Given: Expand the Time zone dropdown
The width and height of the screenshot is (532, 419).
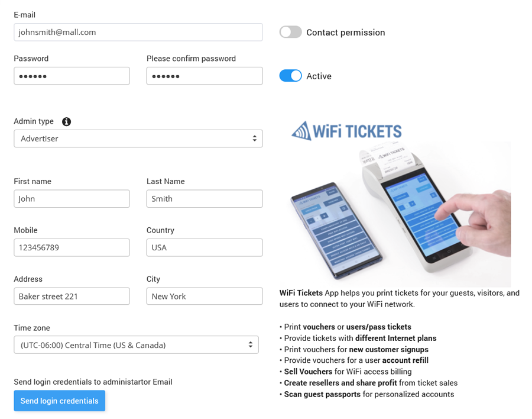Looking at the screenshot, I should click(x=136, y=345).
